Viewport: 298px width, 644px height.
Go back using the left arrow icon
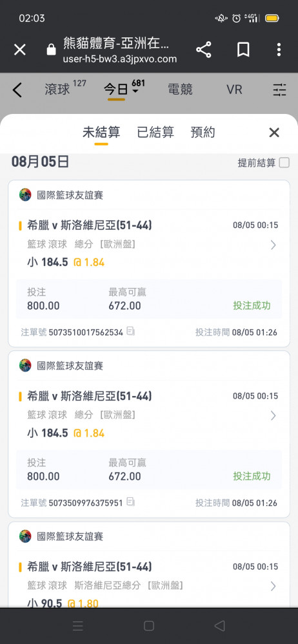coord(17,90)
